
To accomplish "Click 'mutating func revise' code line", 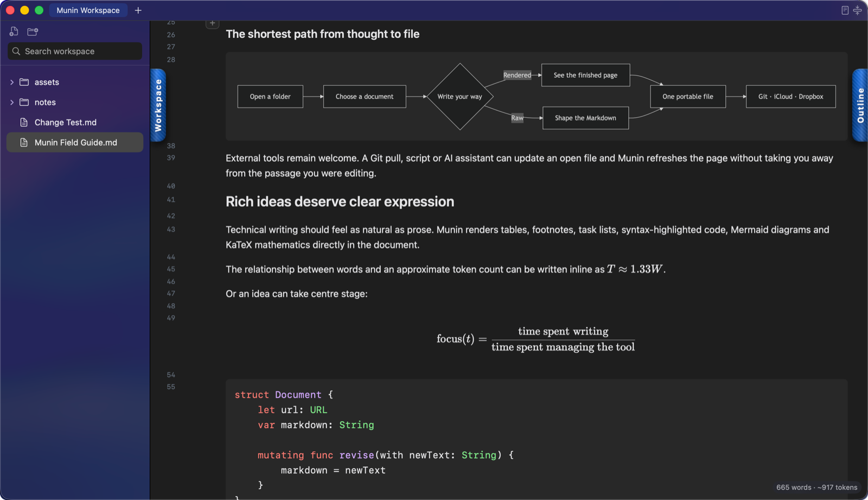I will [x=385, y=455].
